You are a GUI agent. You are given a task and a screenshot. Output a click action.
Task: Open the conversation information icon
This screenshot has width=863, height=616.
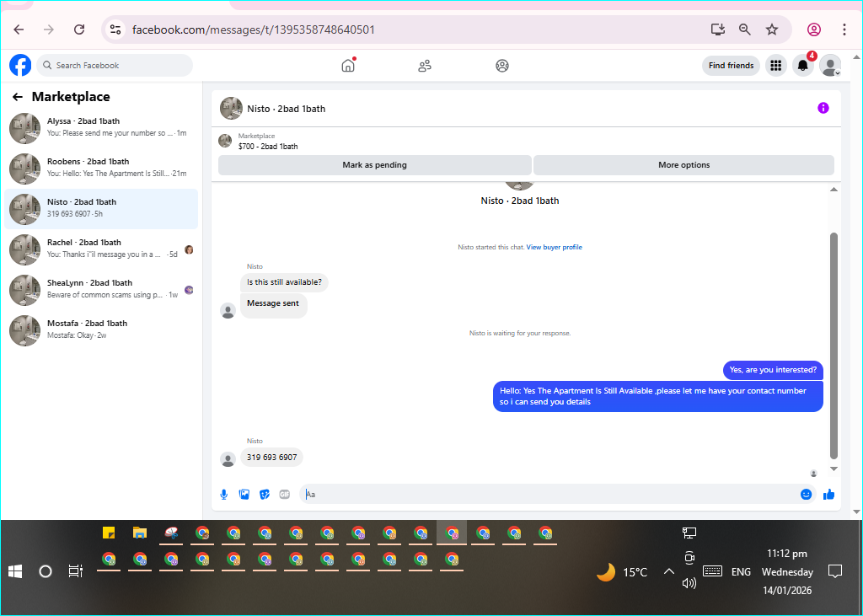coord(823,108)
